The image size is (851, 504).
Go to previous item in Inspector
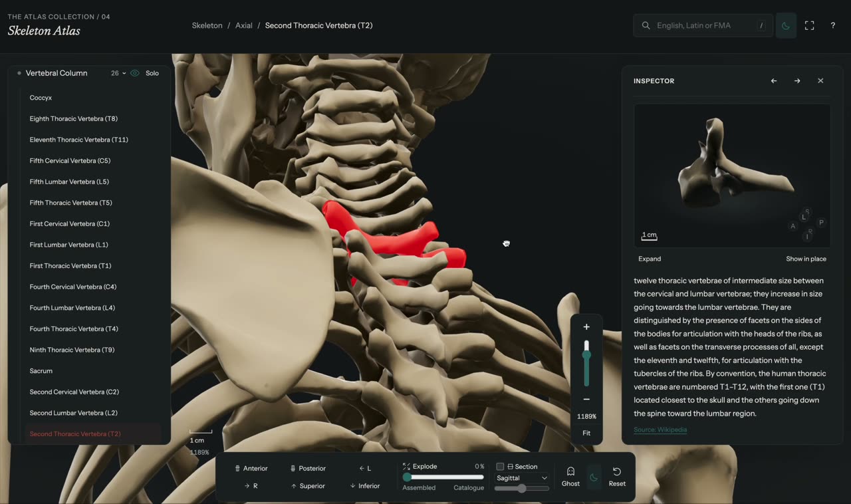(x=774, y=81)
